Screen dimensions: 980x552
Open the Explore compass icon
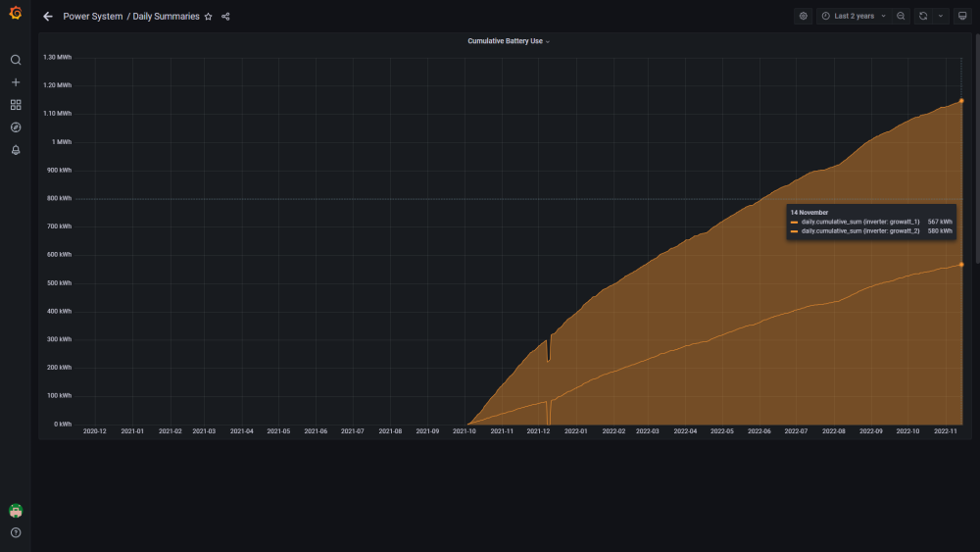point(16,127)
